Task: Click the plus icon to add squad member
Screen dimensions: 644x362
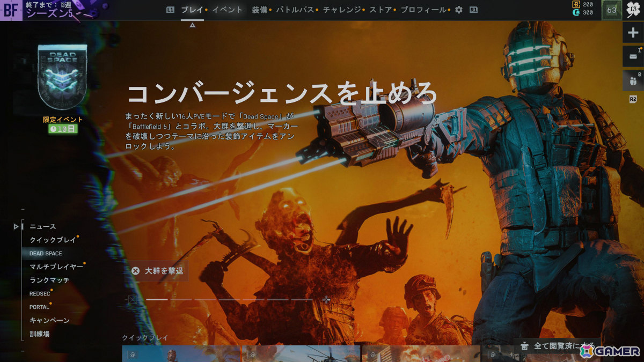Action: [633, 33]
